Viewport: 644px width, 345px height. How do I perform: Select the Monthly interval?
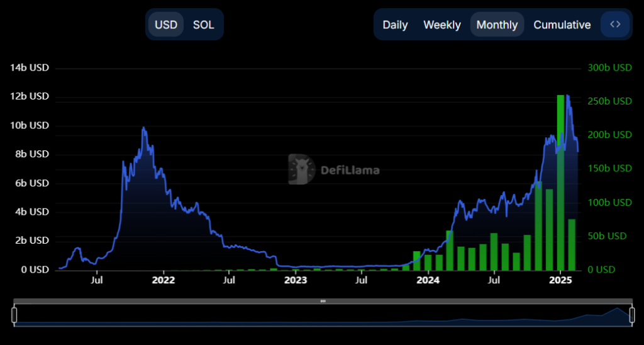(497, 25)
